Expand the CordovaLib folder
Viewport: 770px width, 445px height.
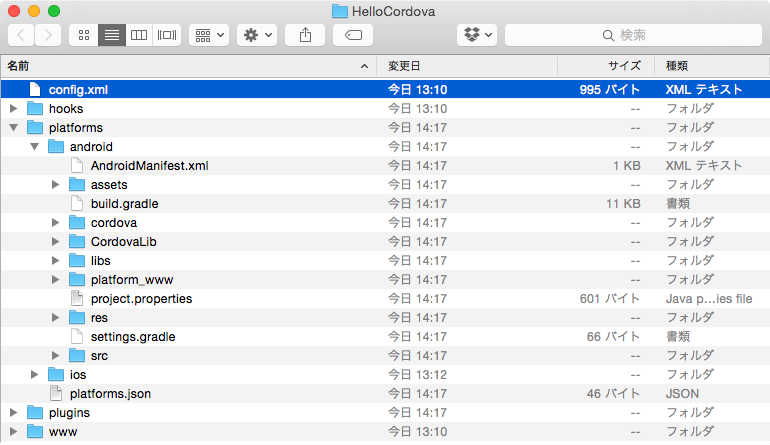click(56, 242)
